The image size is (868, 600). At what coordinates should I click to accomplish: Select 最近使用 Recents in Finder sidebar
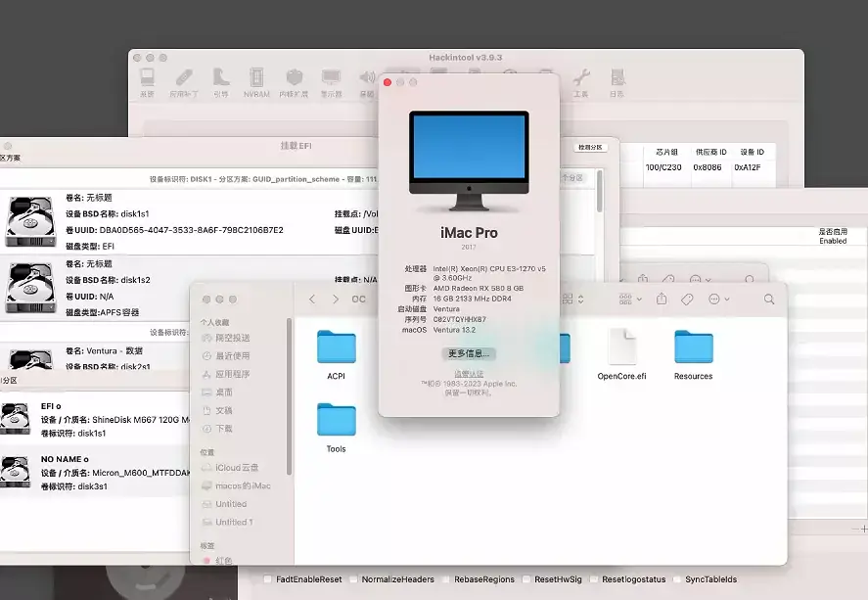233,356
